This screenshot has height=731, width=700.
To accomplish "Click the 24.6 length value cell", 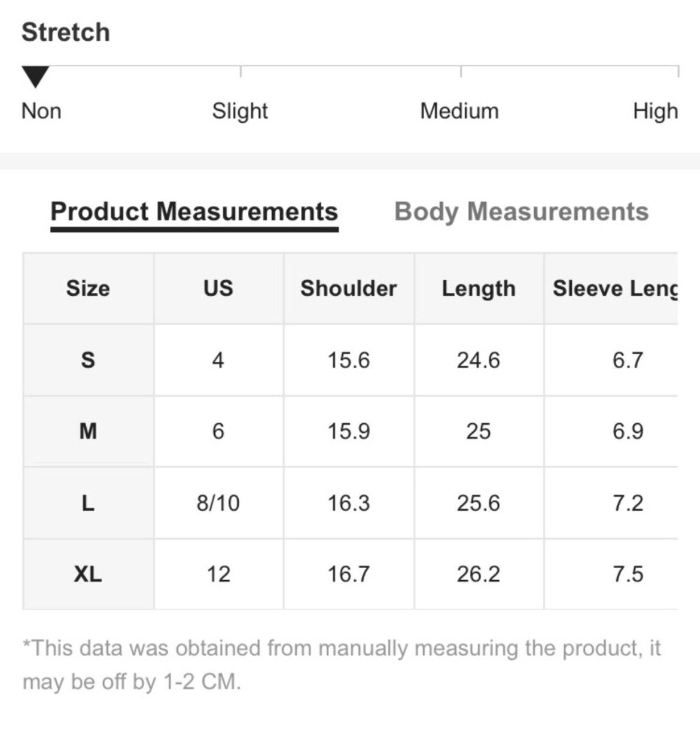I will (479, 360).
